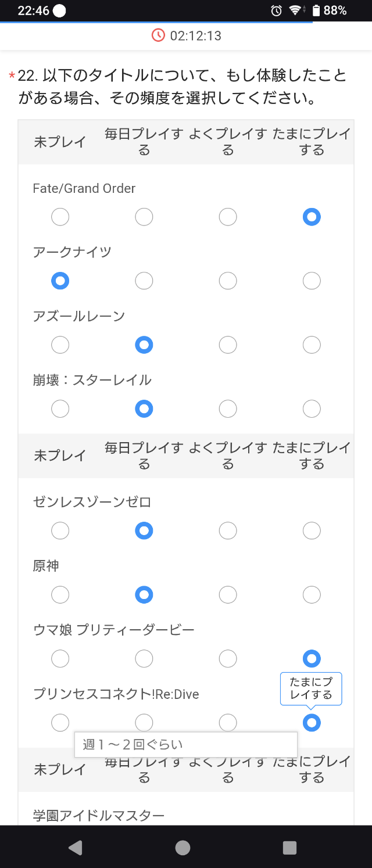The image size is (372, 868).
Task: Select よくプレイする for Fate/Grand Order
Action: (x=228, y=217)
